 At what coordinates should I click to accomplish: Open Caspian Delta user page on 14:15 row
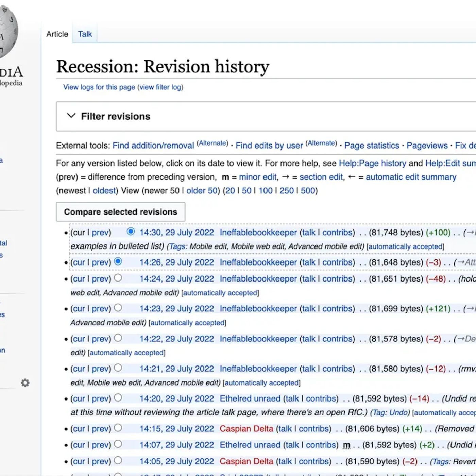click(246, 428)
